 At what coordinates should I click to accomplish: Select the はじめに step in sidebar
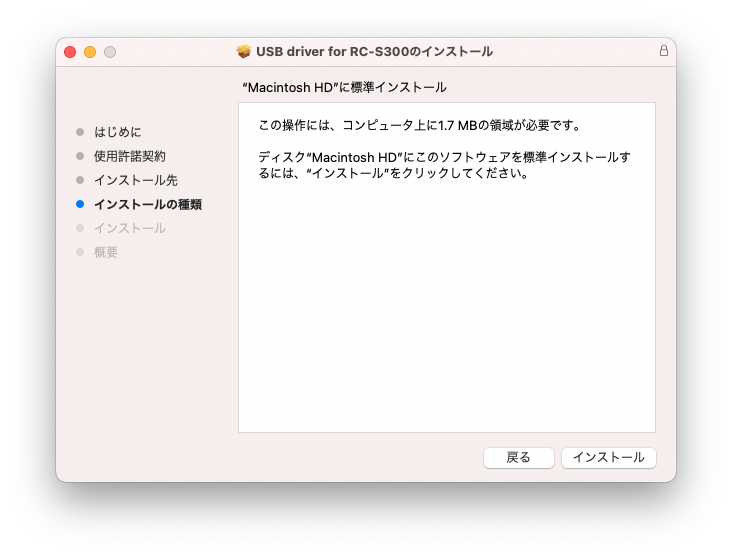pos(118,132)
